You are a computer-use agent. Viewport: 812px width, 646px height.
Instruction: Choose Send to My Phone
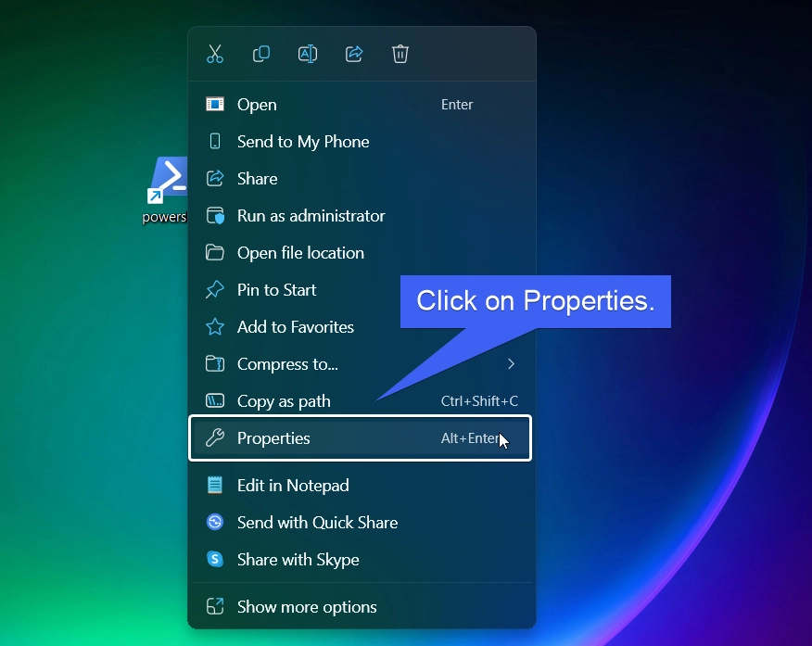(x=362, y=141)
